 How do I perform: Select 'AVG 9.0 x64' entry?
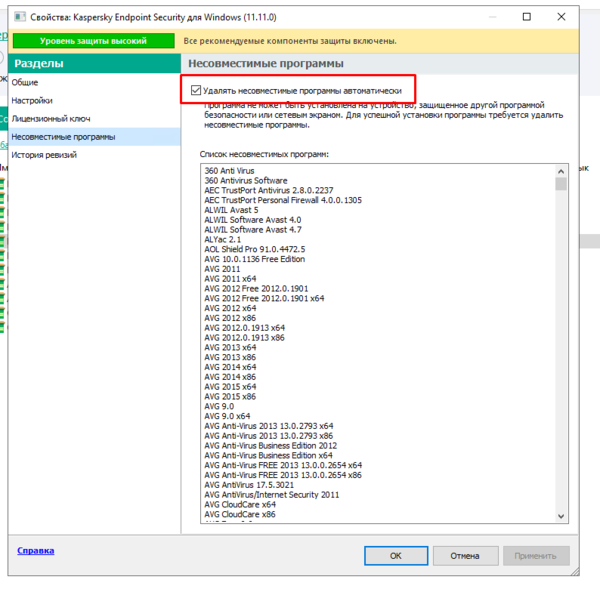pos(227,416)
